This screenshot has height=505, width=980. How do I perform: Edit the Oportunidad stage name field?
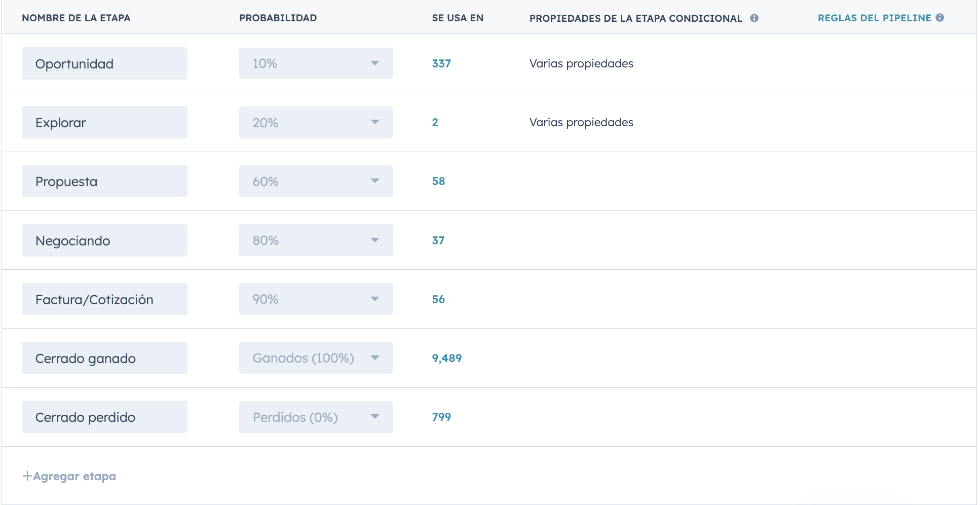coord(104,63)
